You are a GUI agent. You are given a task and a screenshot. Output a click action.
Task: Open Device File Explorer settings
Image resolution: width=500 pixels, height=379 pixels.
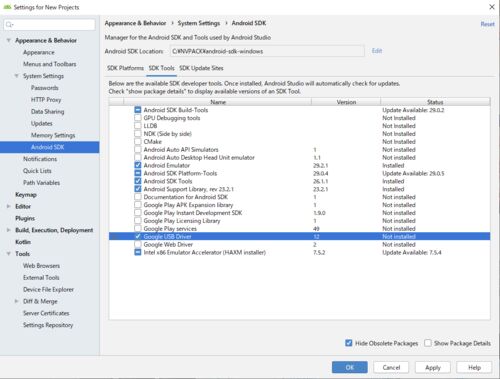click(48, 289)
